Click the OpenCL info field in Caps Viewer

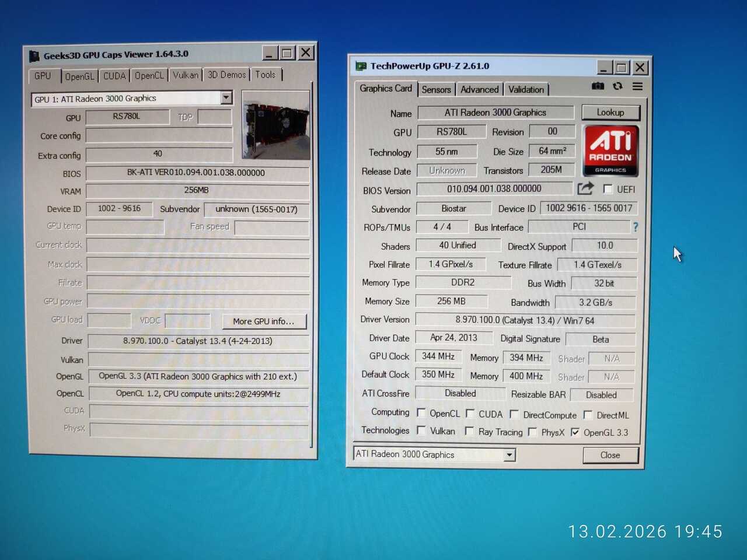(x=198, y=394)
